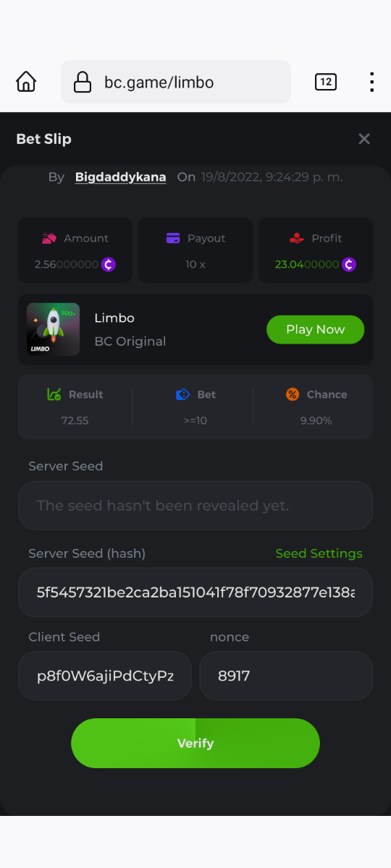Click the nonce field showing 8917
Viewport: 391px width, 868px height.
(x=286, y=676)
